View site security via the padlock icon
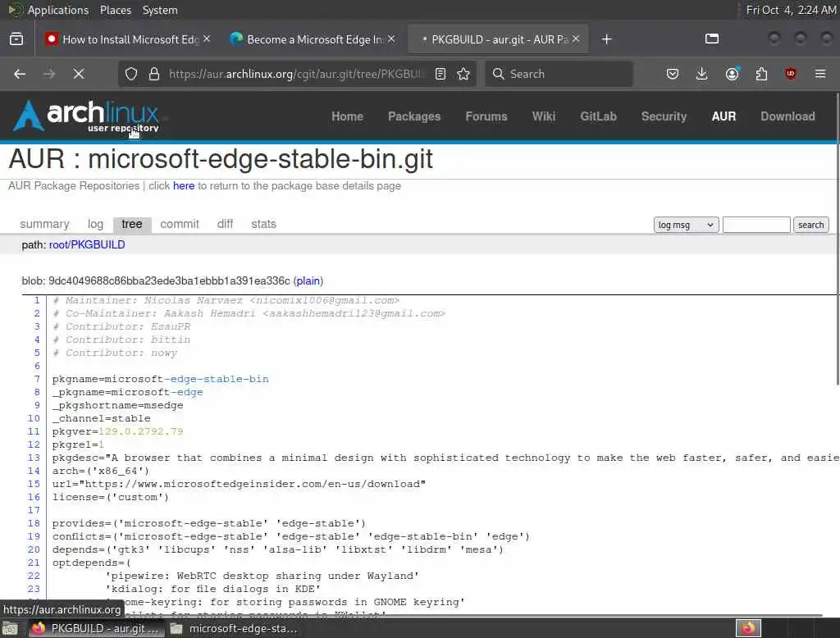 [x=154, y=74]
